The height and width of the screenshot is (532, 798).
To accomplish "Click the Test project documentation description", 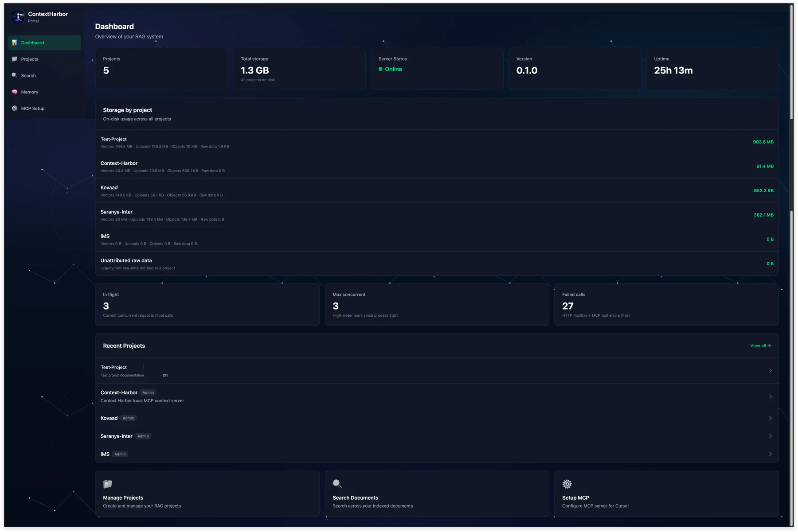I will coord(122,375).
